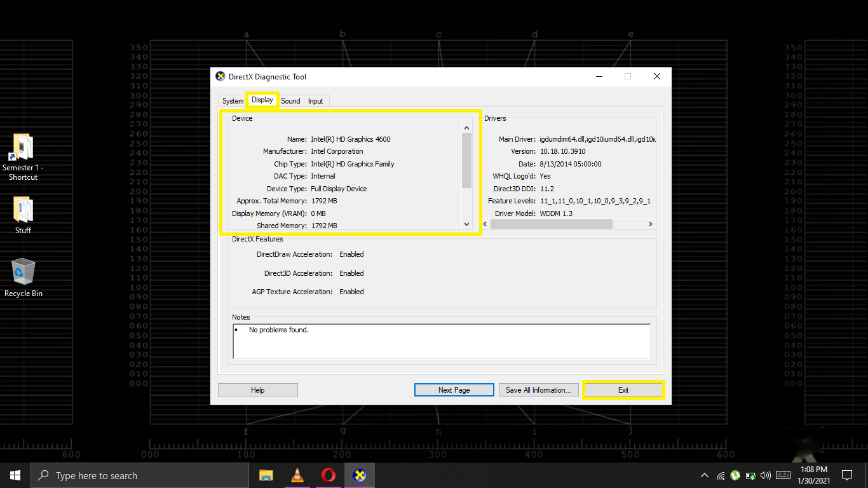
Task: Click the DirectX Diagnostic taskbar icon
Action: (x=360, y=475)
